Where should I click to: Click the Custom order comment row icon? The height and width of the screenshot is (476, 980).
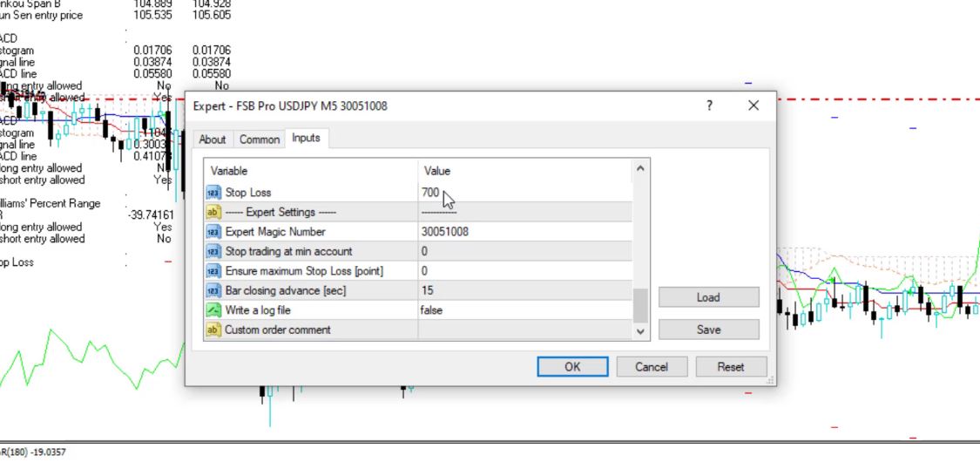213,330
